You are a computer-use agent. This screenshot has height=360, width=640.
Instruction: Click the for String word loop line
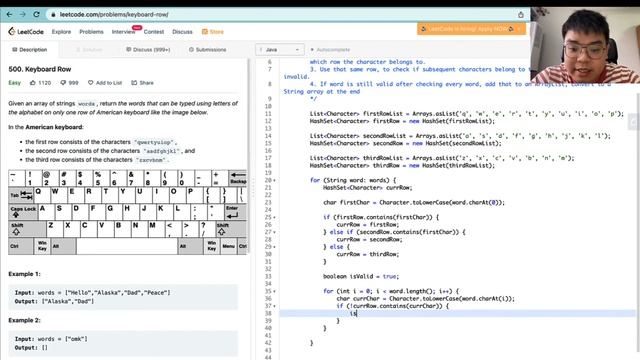coord(353,180)
